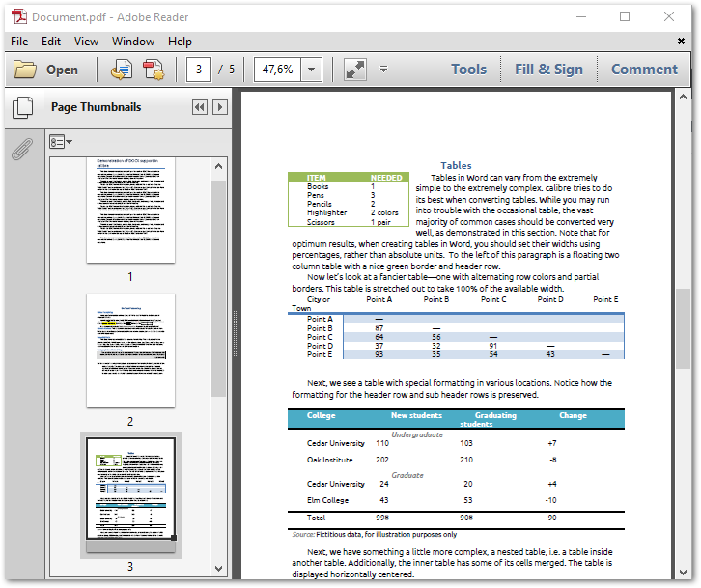Open the Window menu
The image size is (701, 588).
(x=133, y=42)
